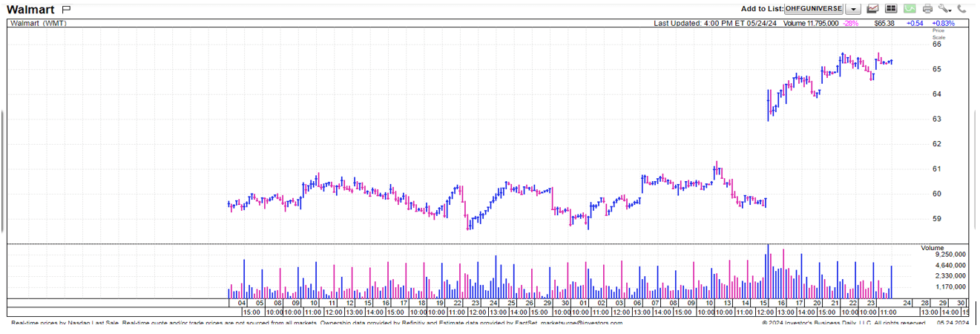Click the OHFGUNIVERSE list field

point(814,9)
